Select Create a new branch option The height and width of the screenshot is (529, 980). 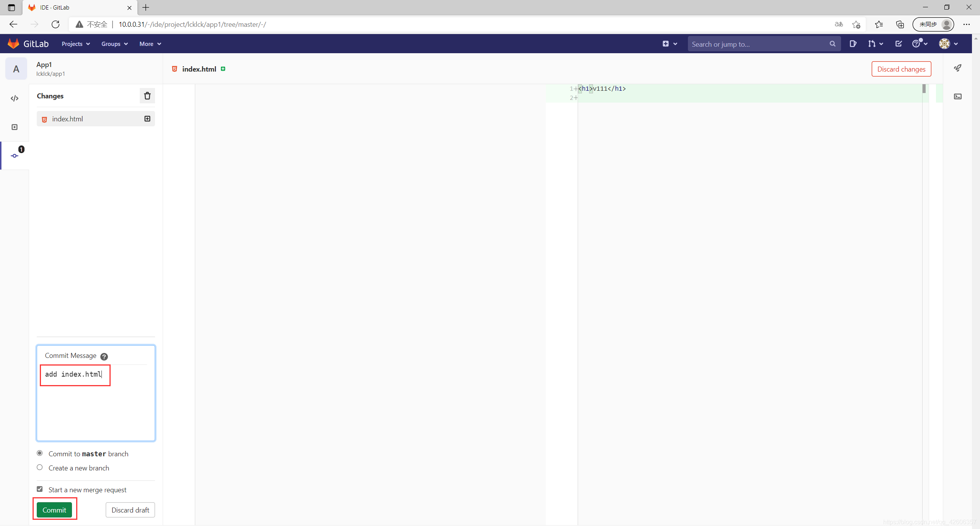40,467
